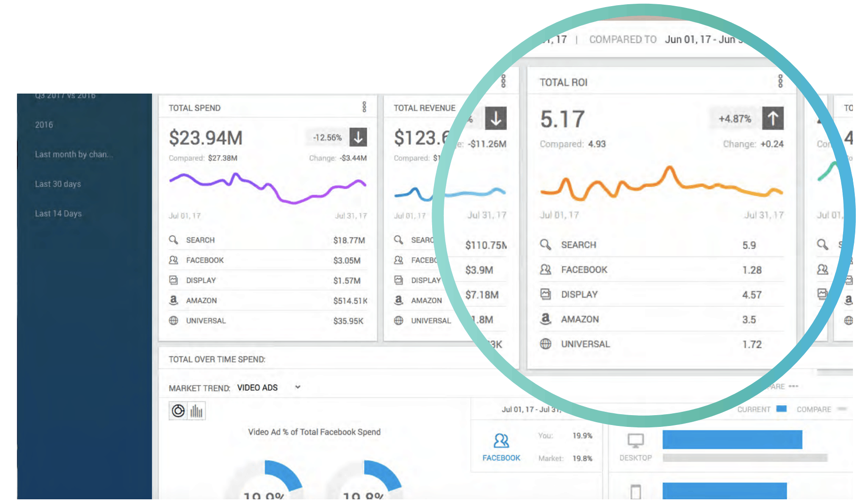Screen dimensions: 868x504
Task: Select Last 30 days saved view
Action: point(58,184)
